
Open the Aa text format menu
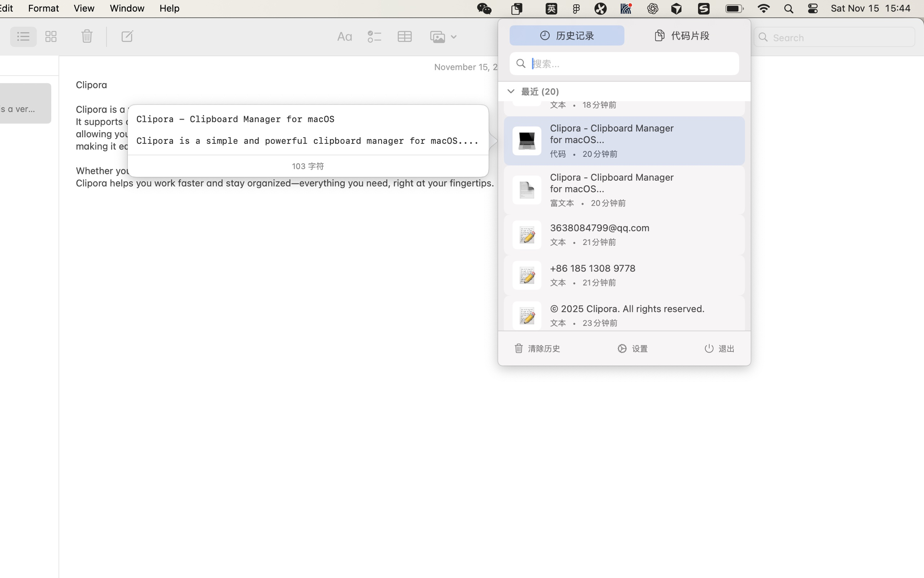click(344, 37)
